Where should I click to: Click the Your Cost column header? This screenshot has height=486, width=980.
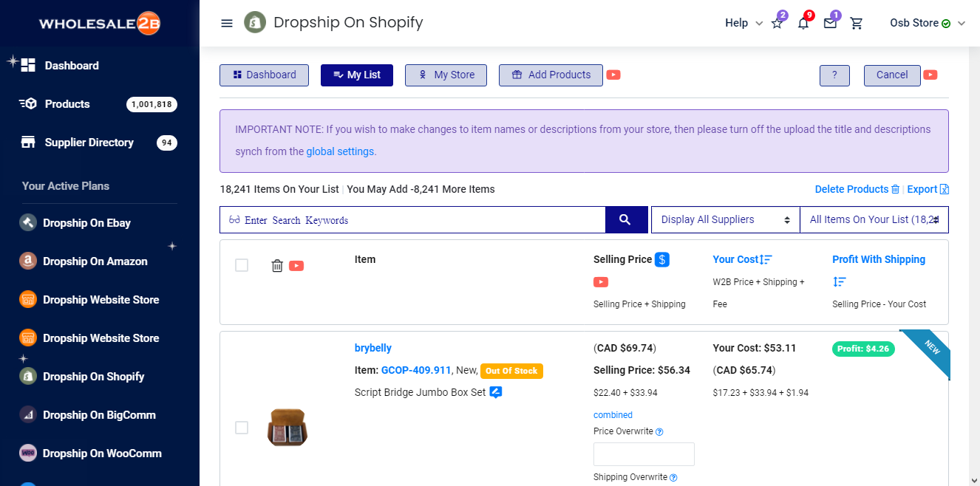pyautogui.click(x=735, y=259)
